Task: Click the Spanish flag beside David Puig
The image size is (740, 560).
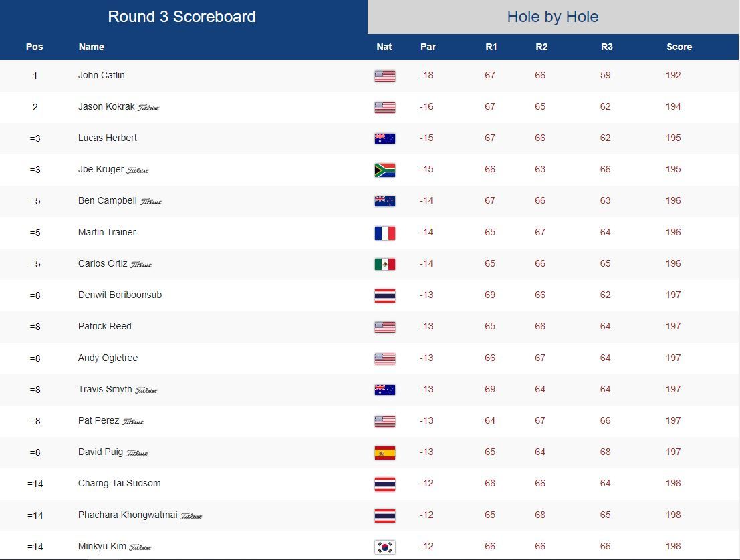Action: pos(385,452)
